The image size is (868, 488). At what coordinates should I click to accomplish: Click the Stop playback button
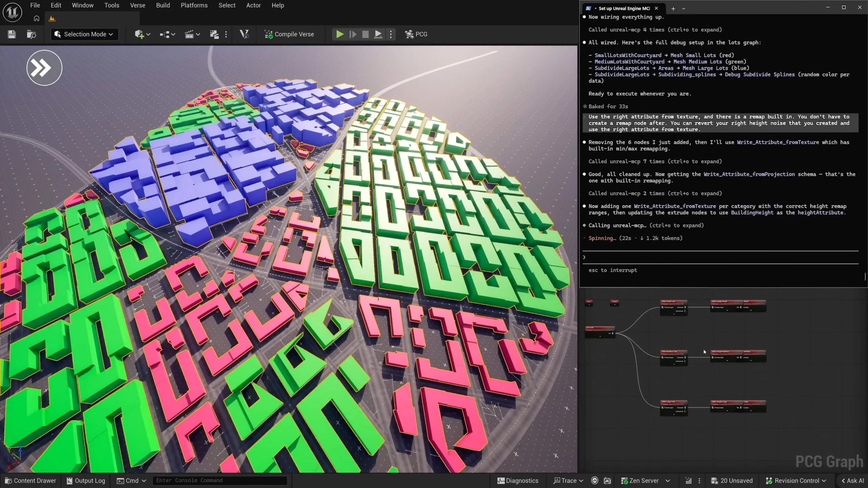click(x=365, y=34)
